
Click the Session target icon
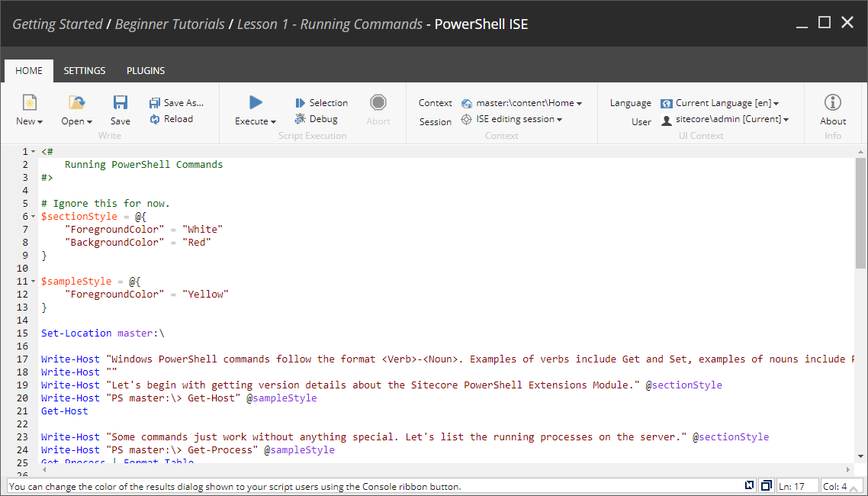(467, 120)
